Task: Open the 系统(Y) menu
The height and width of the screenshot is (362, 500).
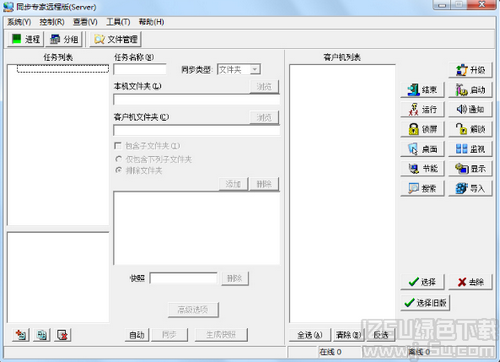Action: pos(19,22)
